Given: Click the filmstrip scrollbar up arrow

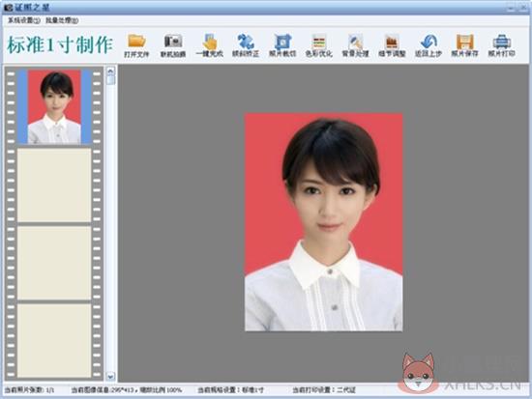Looking at the screenshot, I should tap(110, 71).
